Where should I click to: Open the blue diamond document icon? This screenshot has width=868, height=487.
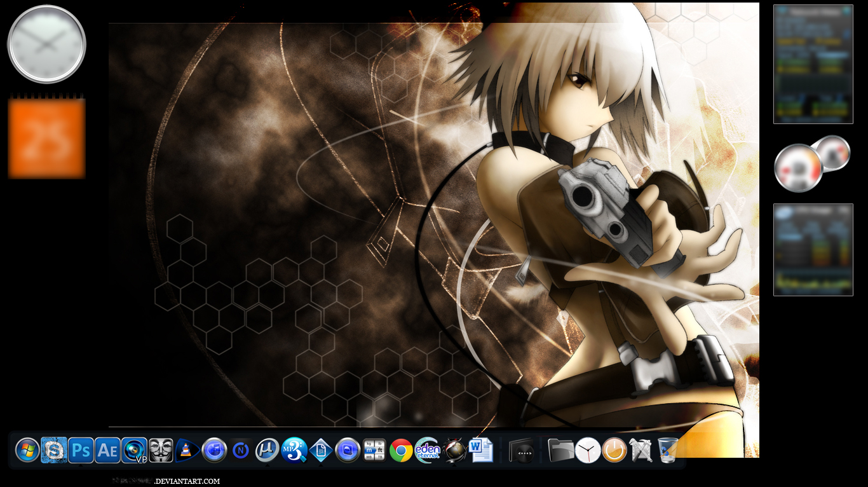(x=321, y=450)
